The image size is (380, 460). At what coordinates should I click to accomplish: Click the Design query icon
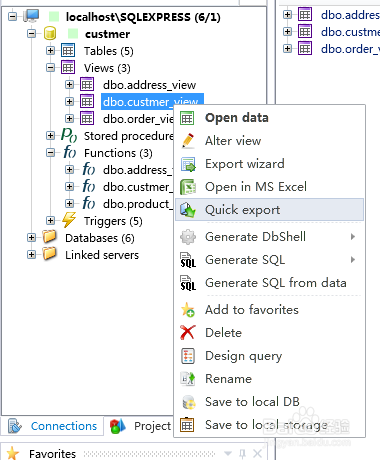tap(188, 356)
